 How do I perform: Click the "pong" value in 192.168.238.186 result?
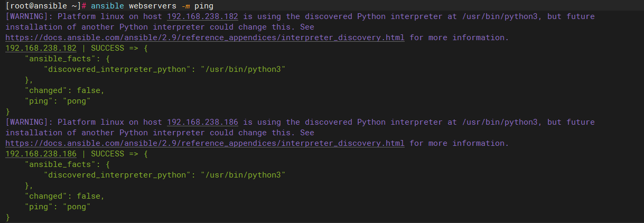pos(77,207)
